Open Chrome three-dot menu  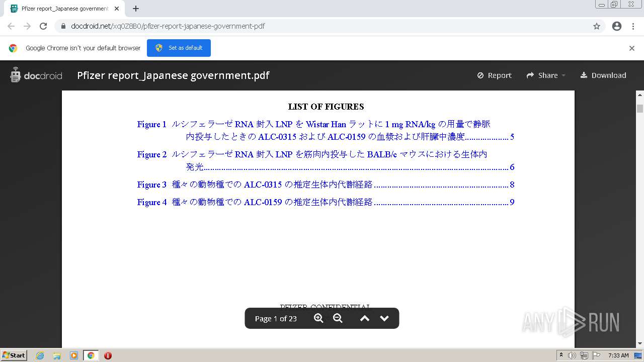[633, 26]
